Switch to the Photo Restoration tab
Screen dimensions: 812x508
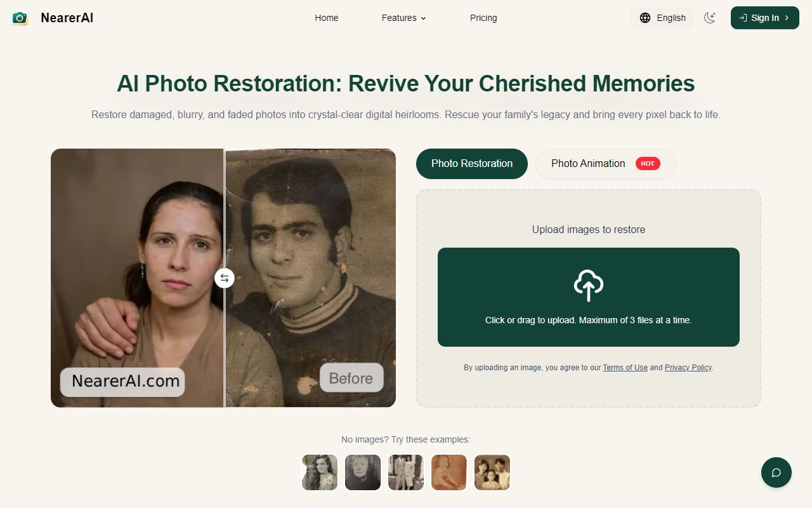point(472,164)
